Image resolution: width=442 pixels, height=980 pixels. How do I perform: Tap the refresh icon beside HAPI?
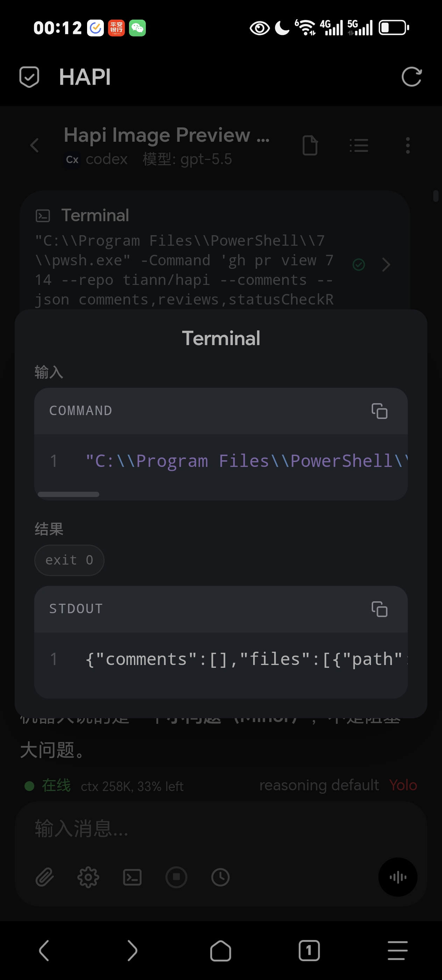pos(412,77)
